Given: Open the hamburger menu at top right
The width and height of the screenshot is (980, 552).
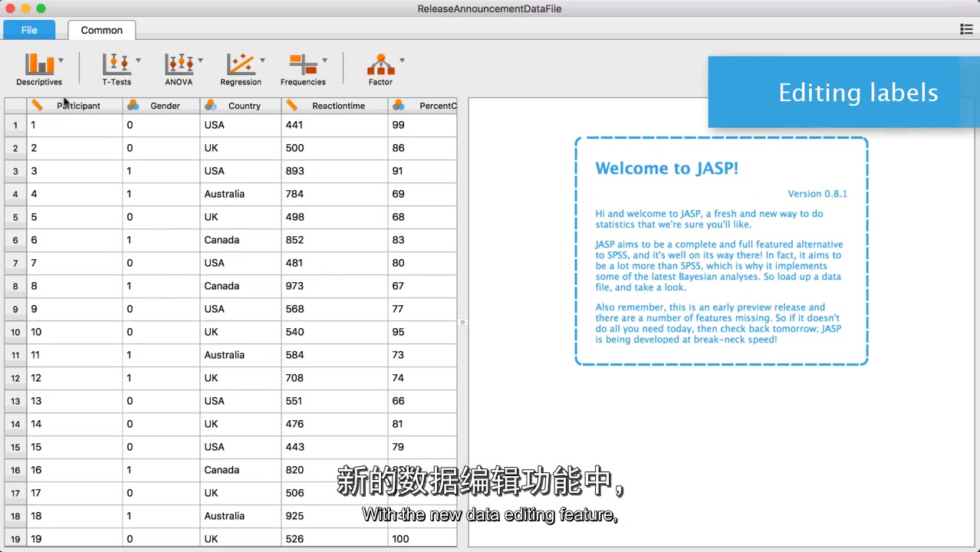Looking at the screenshot, I should (x=966, y=29).
